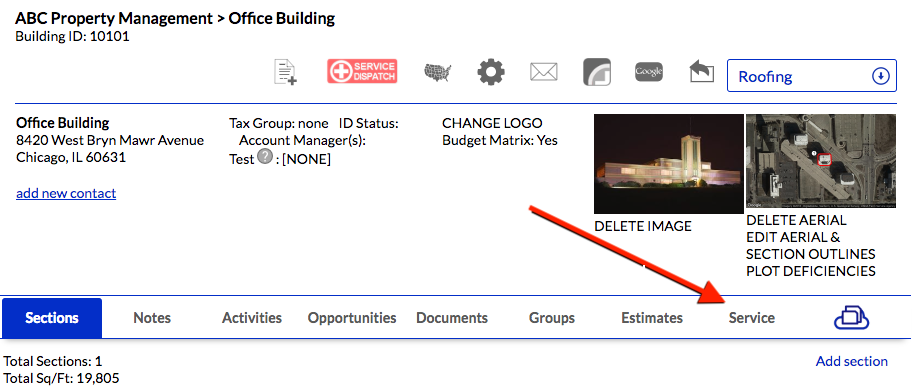Select the Sections tab
912x390 pixels.
coord(52,318)
